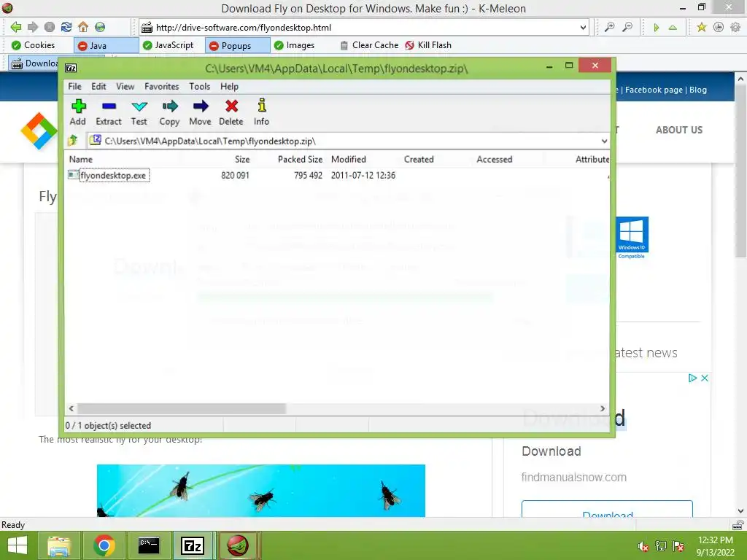The height and width of the screenshot is (560, 747).
Task: Click the ABOUT US navigation link
Action: pyautogui.click(x=679, y=130)
